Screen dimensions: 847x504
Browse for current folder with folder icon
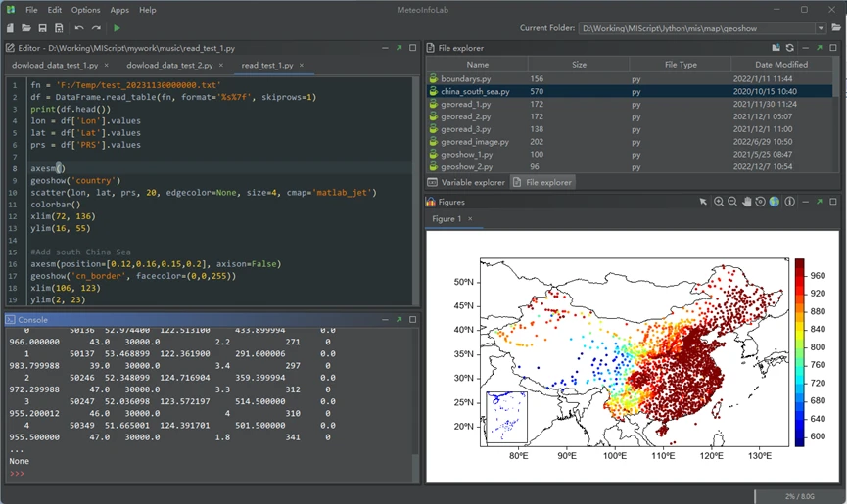click(834, 28)
